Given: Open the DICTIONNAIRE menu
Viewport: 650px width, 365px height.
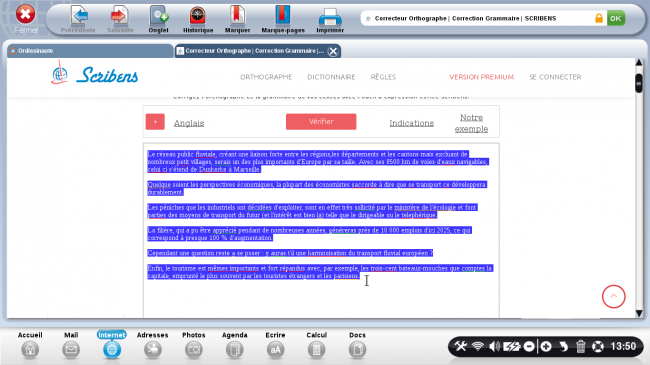Looking at the screenshot, I should 331,77.
